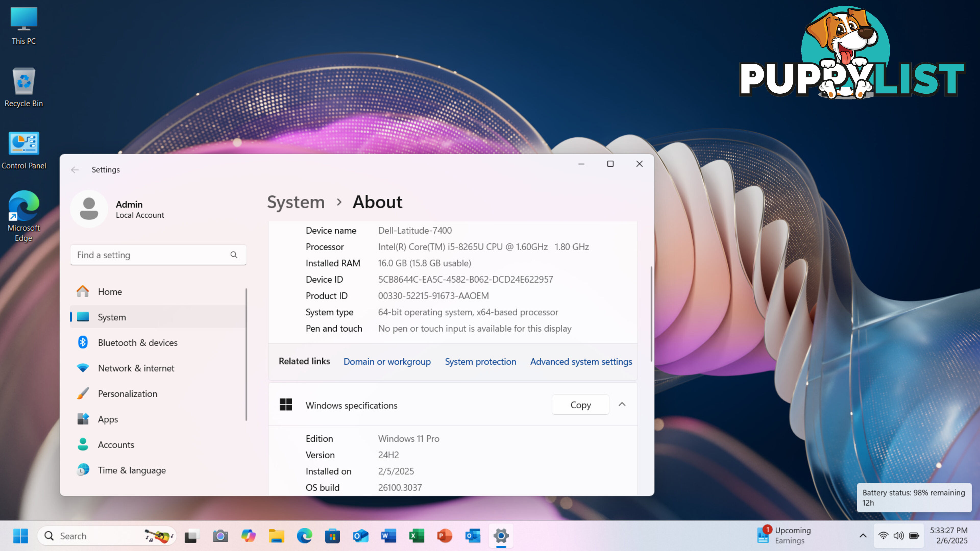Screen dimensions: 980x551
Task: Open Bluetooth & devices settings
Action: pos(158,343)
